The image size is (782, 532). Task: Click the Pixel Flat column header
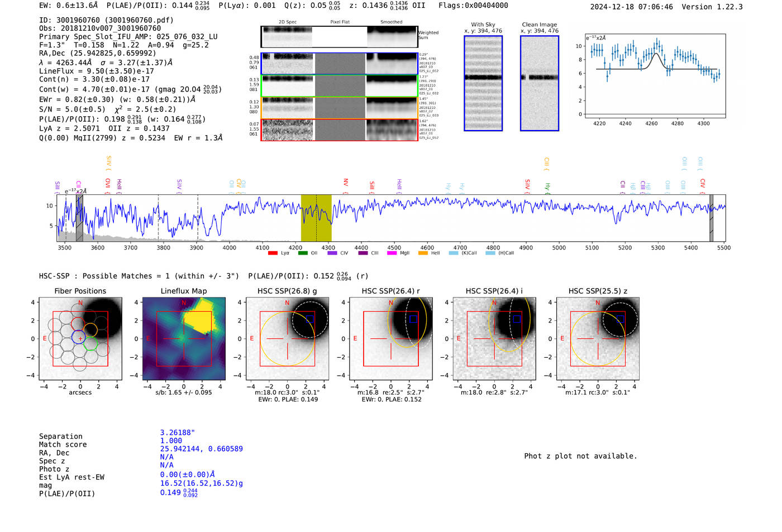click(340, 22)
